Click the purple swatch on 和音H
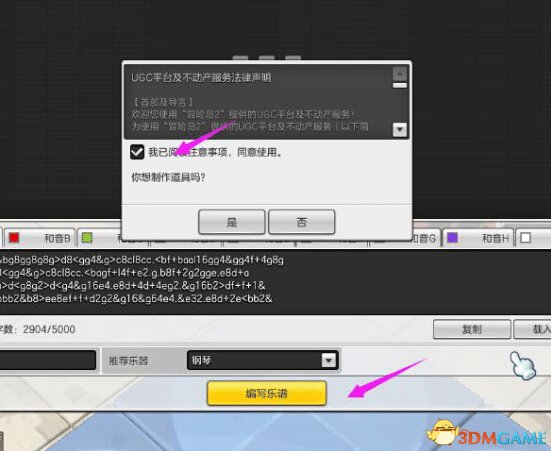The image size is (551, 451). tap(452, 238)
